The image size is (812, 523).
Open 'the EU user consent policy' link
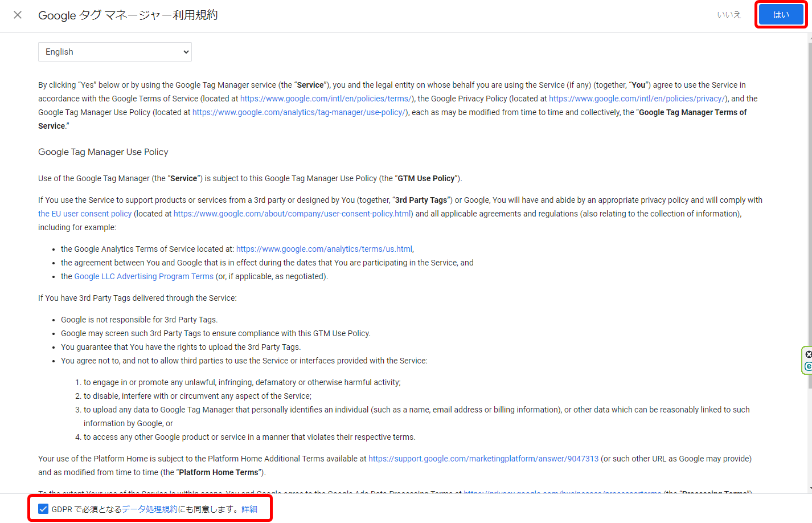[x=85, y=214]
